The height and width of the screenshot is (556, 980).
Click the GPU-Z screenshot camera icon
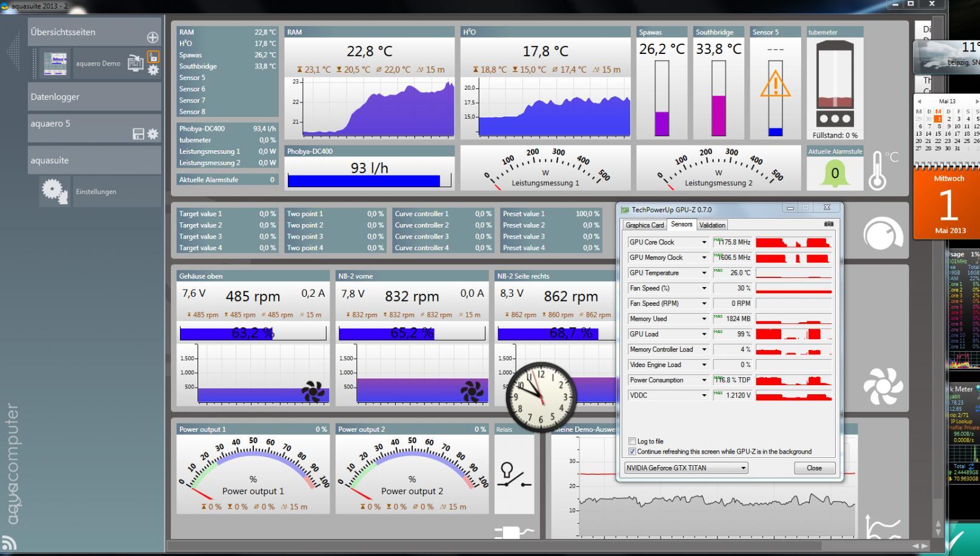[x=828, y=224]
